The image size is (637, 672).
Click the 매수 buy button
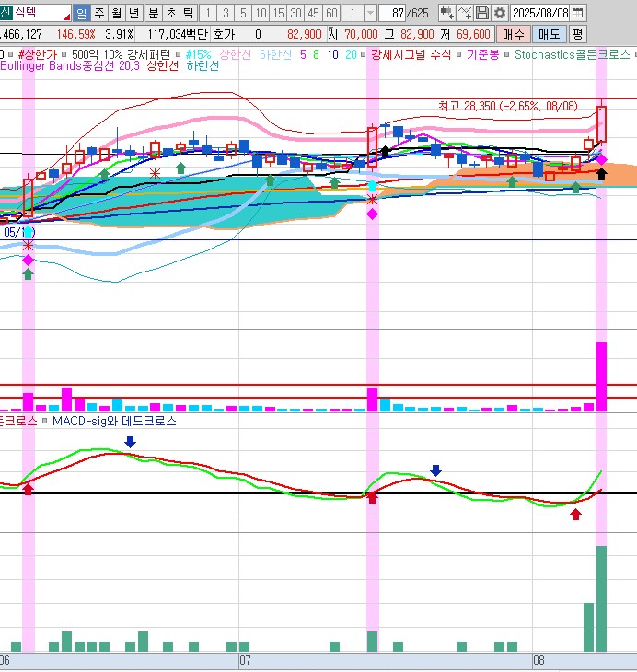pos(514,34)
